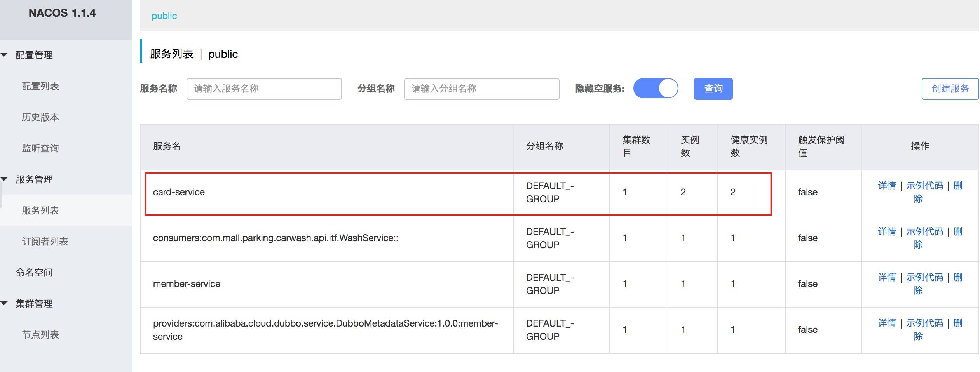
Task: Focus the group name input field
Action: [x=481, y=89]
